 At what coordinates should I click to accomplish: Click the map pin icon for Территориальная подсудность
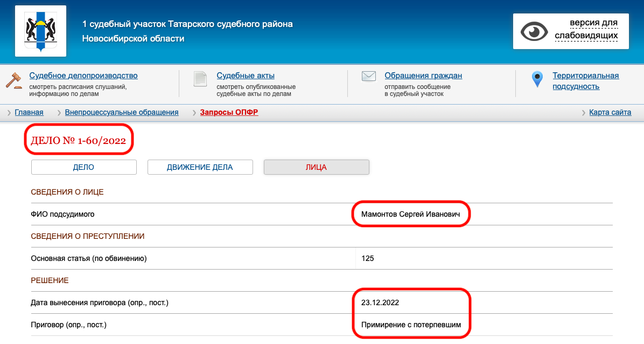(x=537, y=79)
